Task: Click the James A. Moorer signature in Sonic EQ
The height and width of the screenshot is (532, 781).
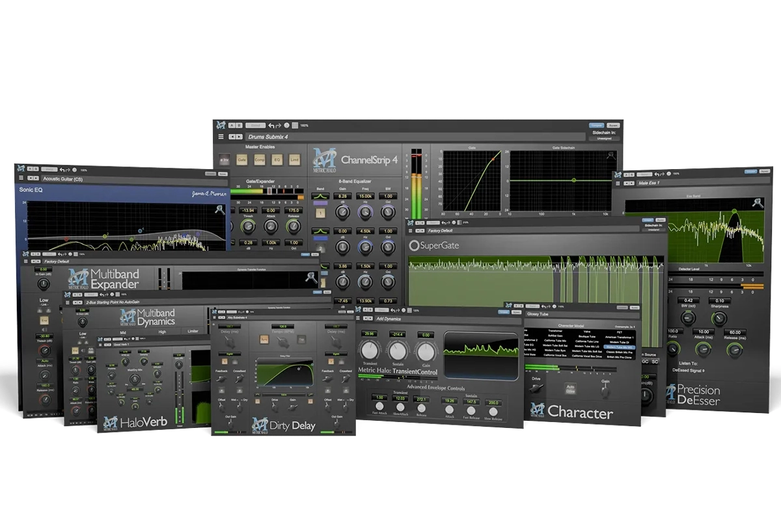Action: [x=208, y=193]
